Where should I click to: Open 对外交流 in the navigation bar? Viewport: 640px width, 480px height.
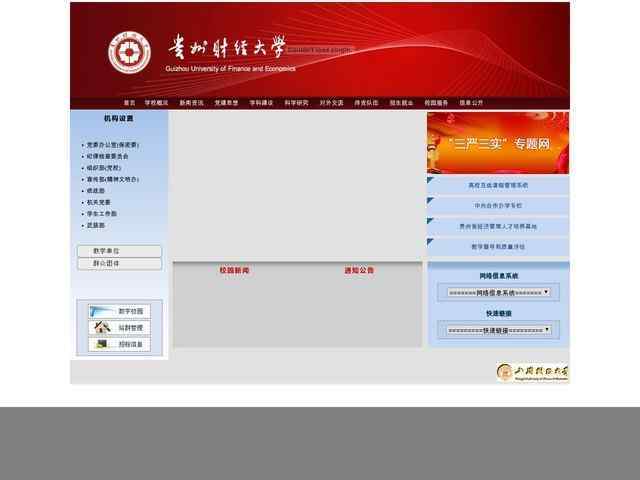pyautogui.click(x=331, y=103)
